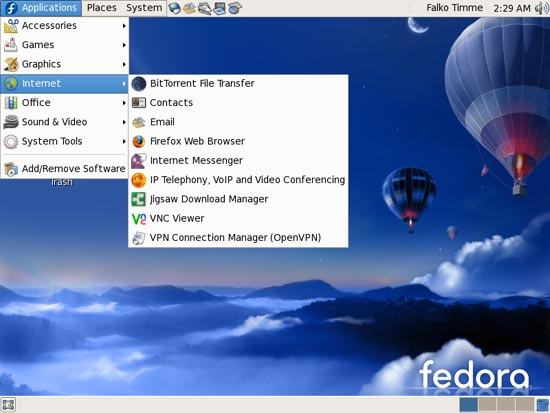Viewport: 550px width, 413px height.
Task: Open the Places menu
Action: click(102, 8)
